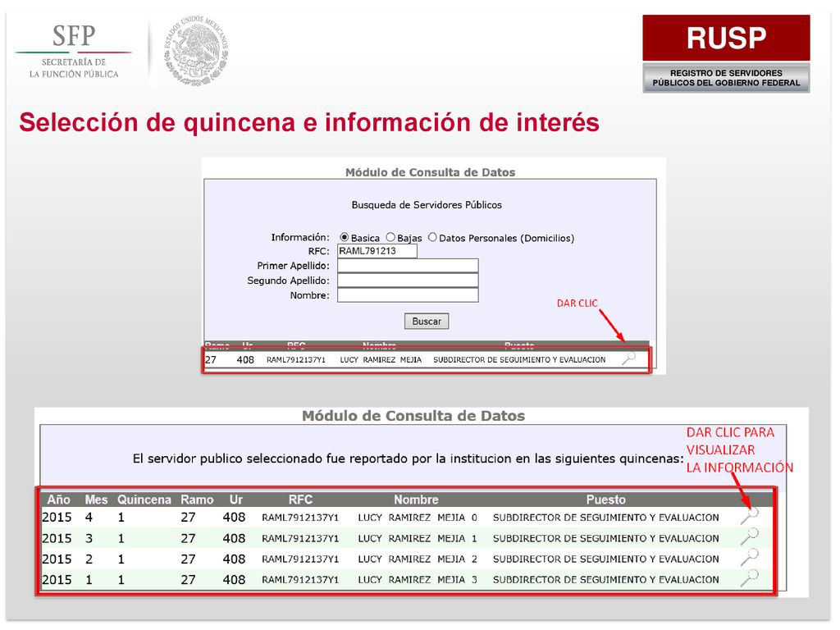Click 'Registro de Servidores Públicos del Gobierno Federal' label
The width and height of the screenshot is (840, 630).
pos(726,78)
